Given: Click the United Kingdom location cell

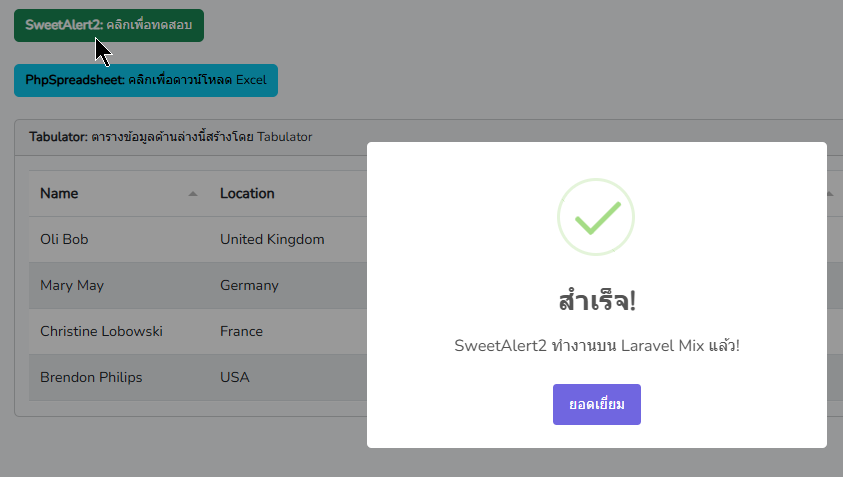Looking at the screenshot, I should click(x=272, y=240).
